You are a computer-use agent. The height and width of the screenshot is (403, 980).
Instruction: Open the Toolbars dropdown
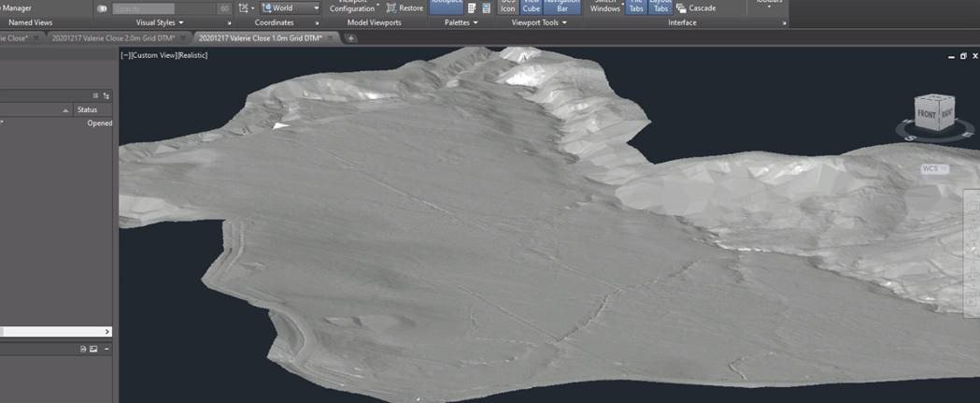pos(768,3)
